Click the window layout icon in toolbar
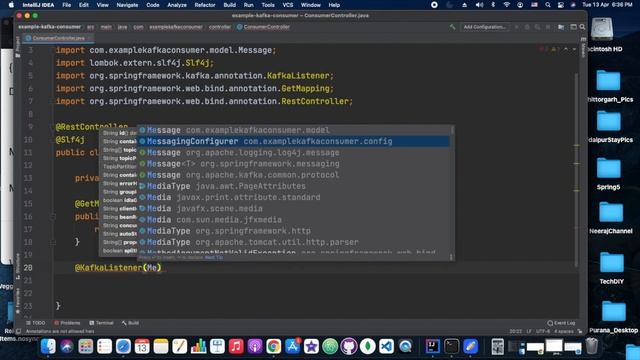 tap(573, 27)
